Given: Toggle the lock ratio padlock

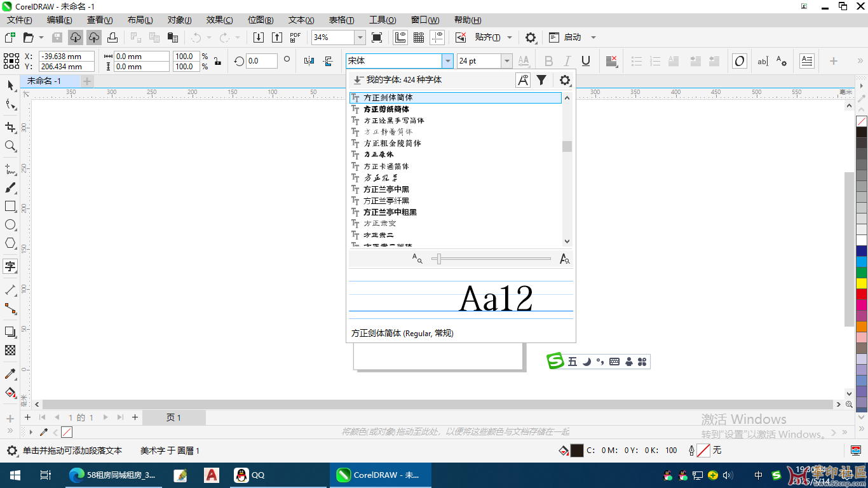Looking at the screenshot, I should pyautogui.click(x=217, y=61).
